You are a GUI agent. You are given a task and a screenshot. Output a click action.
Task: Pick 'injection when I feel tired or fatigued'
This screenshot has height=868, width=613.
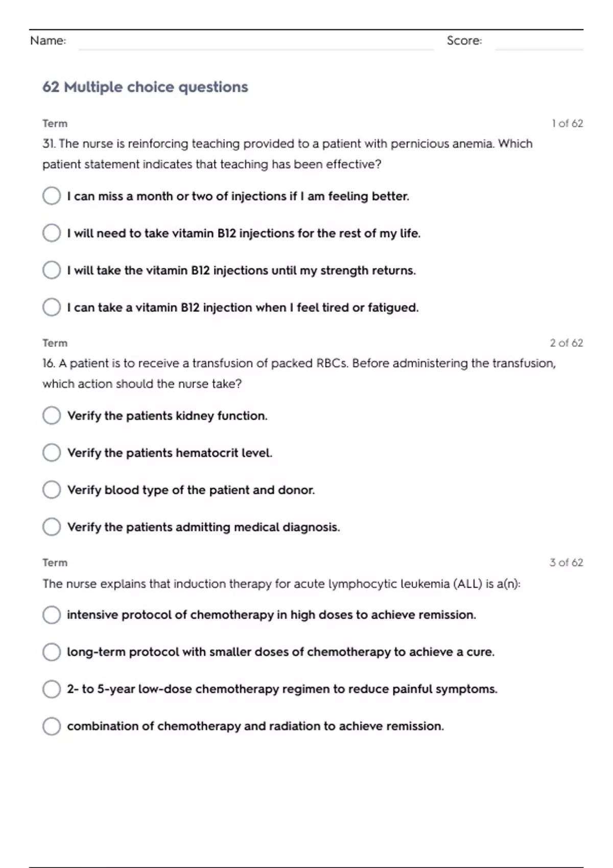click(x=52, y=307)
